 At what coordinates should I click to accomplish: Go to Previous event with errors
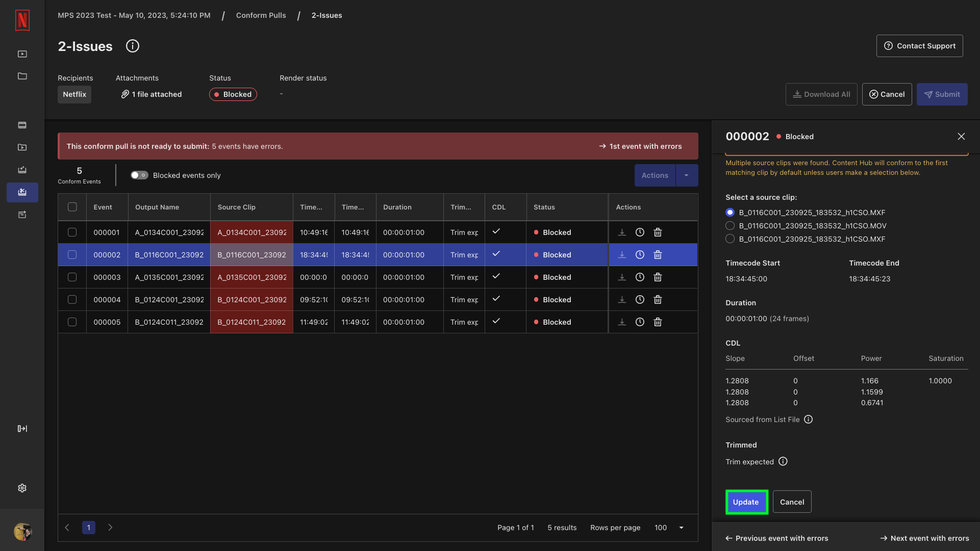[x=776, y=538]
